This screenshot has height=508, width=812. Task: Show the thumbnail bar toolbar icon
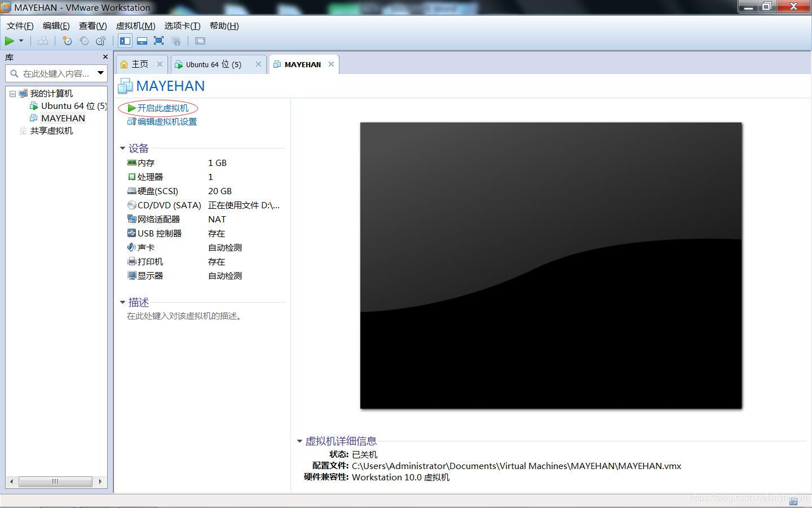[142, 41]
